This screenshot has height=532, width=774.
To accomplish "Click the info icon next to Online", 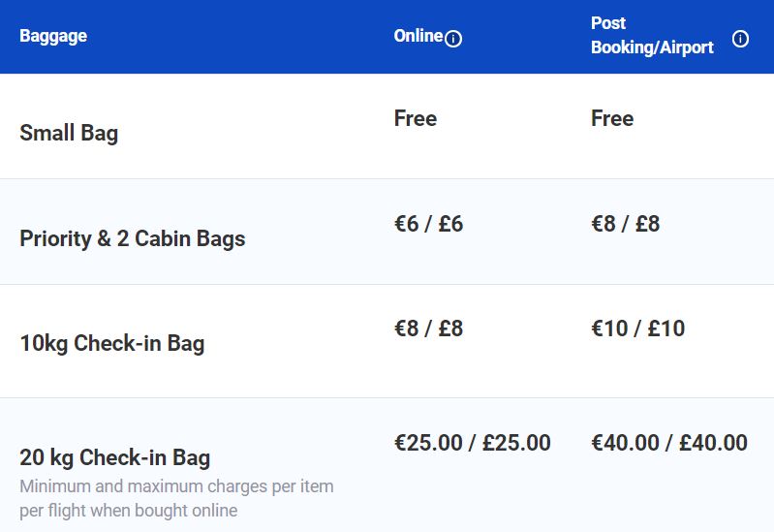I will point(453,39).
